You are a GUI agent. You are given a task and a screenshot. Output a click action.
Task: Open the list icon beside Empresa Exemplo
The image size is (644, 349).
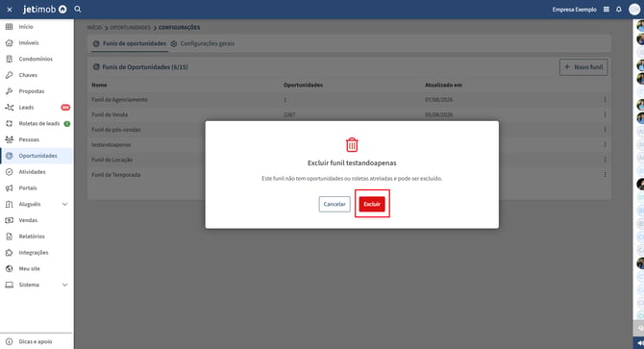click(x=607, y=9)
